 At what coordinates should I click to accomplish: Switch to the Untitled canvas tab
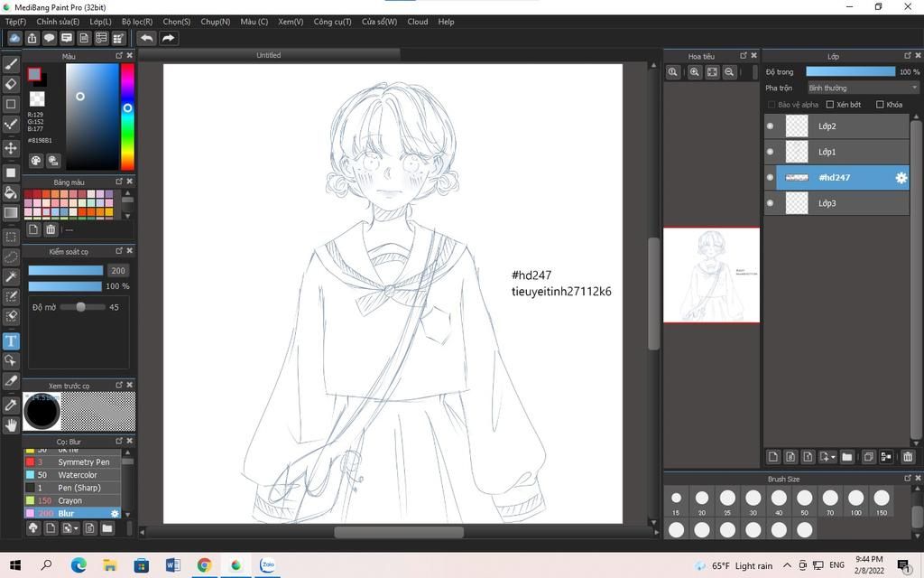pyautogui.click(x=269, y=55)
